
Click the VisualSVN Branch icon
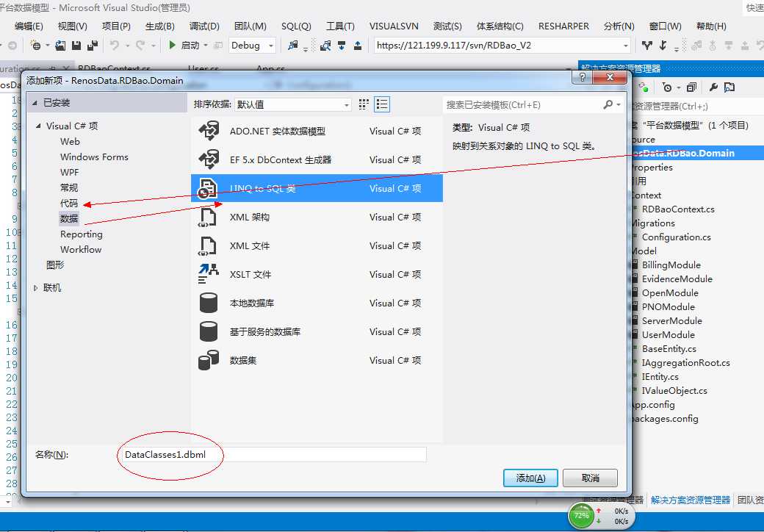tap(647, 46)
